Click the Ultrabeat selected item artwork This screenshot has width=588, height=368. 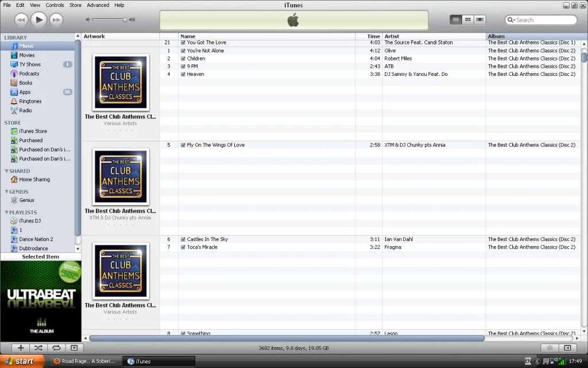[x=41, y=301]
